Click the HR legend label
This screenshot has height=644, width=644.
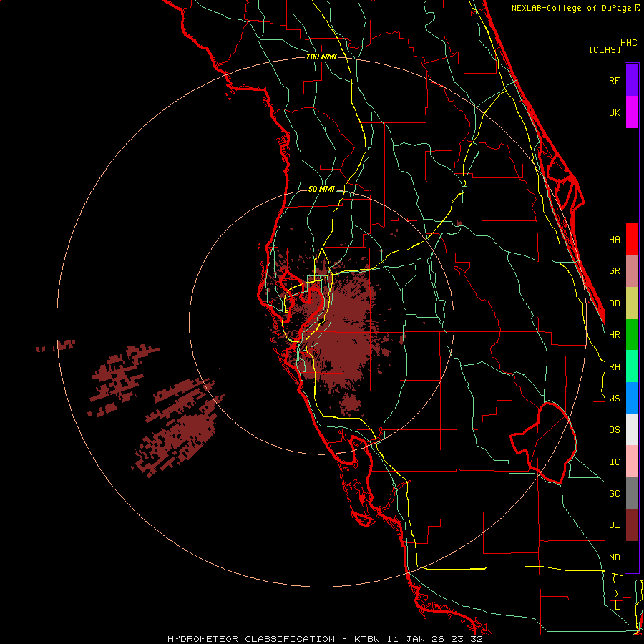tap(614, 335)
